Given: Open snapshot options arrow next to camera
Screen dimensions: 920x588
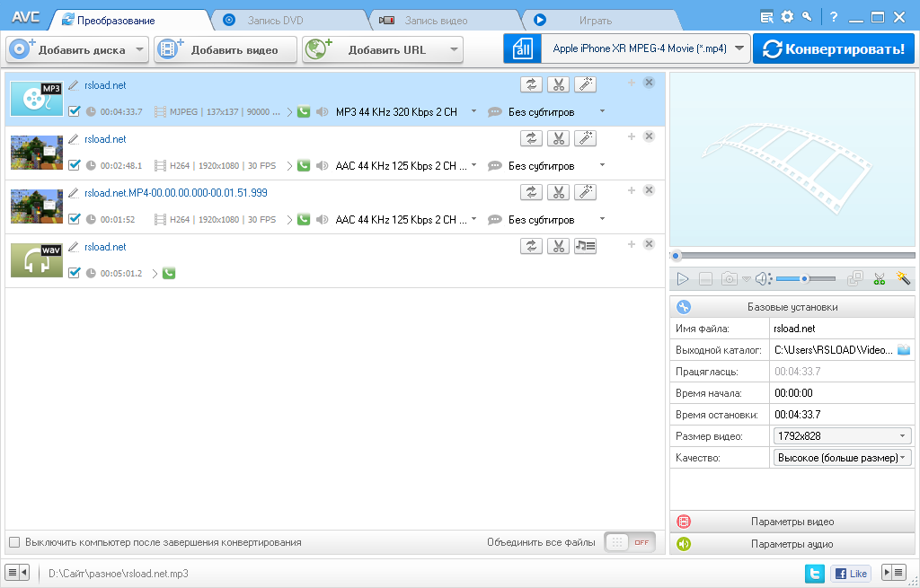Looking at the screenshot, I should point(746,280).
